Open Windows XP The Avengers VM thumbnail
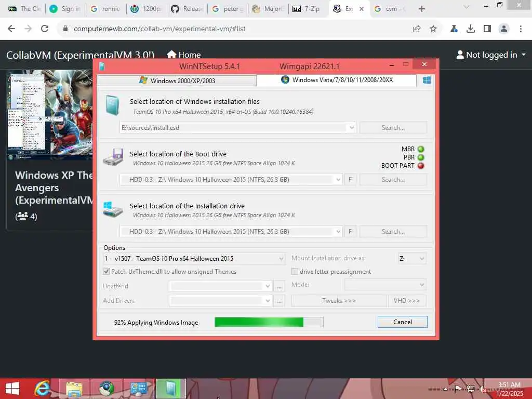This screenshot has height=399, width=532. click(50, 115)
